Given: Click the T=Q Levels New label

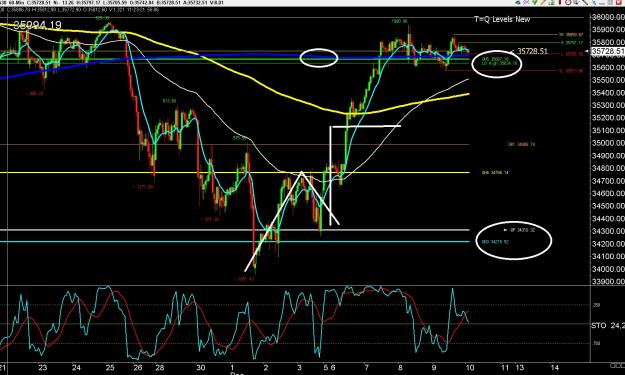Looking at the screenshot, I should [x=502, y=19].
